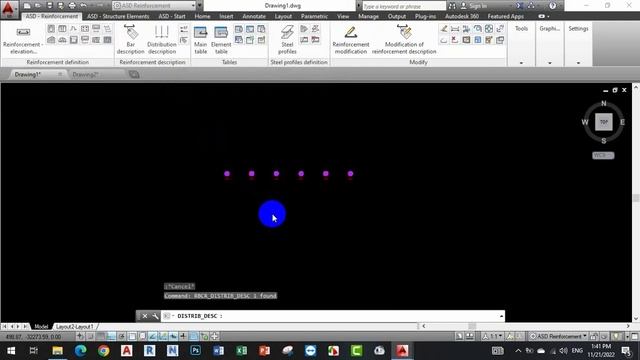Select the Bar description tool

pos(131,40)
